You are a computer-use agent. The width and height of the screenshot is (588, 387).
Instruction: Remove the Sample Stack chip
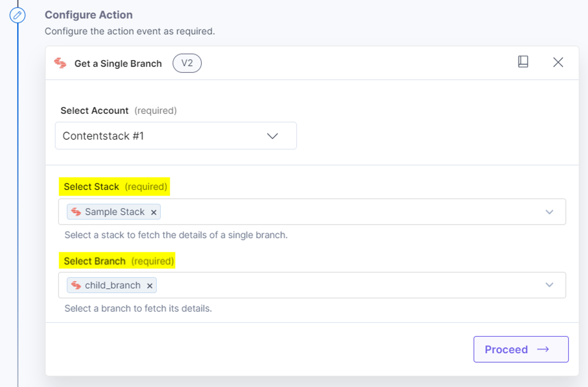(154, 212)
